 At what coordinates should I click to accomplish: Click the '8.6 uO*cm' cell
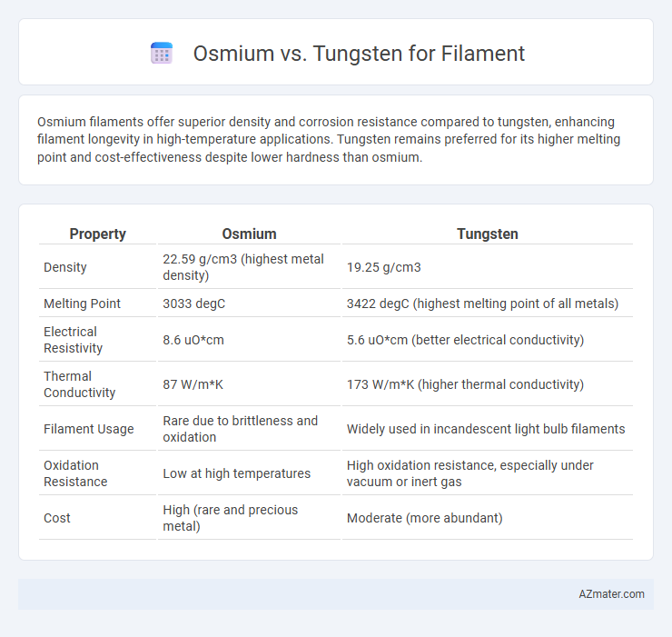click(249, 340)
